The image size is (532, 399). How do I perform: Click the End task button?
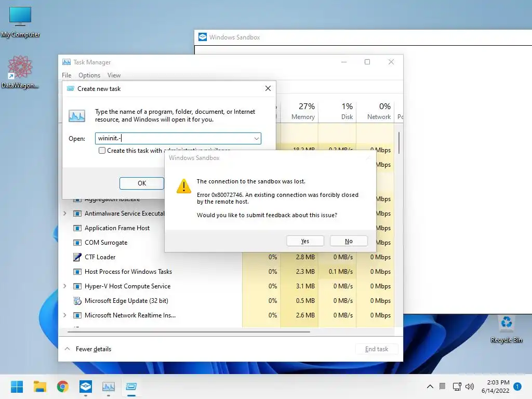[377, 349]
